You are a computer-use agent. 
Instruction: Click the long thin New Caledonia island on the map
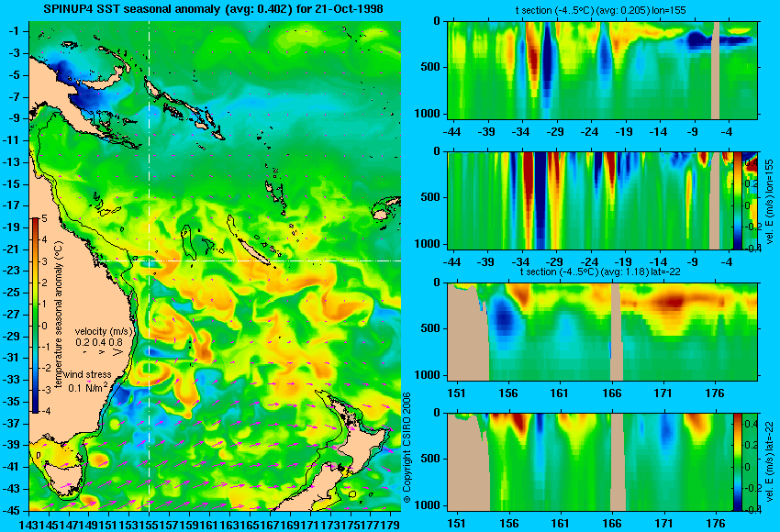coord(253,251)
